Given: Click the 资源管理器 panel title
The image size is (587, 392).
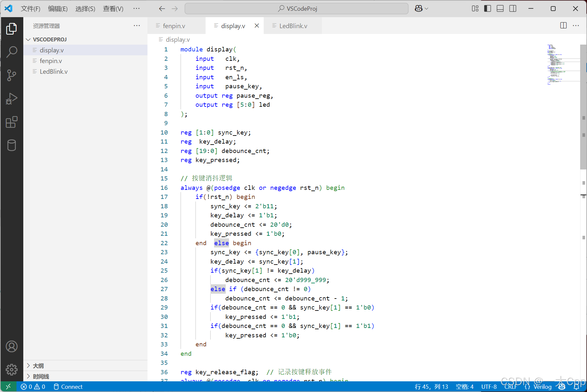Looking at the screenshot, I should pos(46,26).
